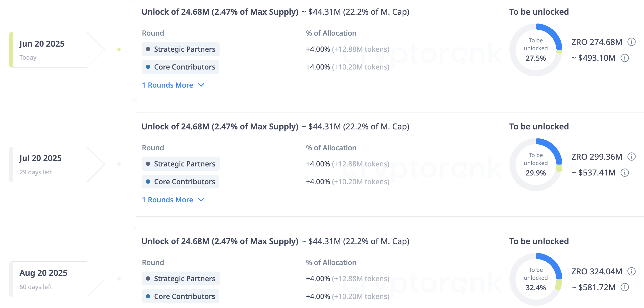Viewport: 644px width, 308px height.
Task: Click info icon next to $493.10M
Action: (x=625, y=58)
